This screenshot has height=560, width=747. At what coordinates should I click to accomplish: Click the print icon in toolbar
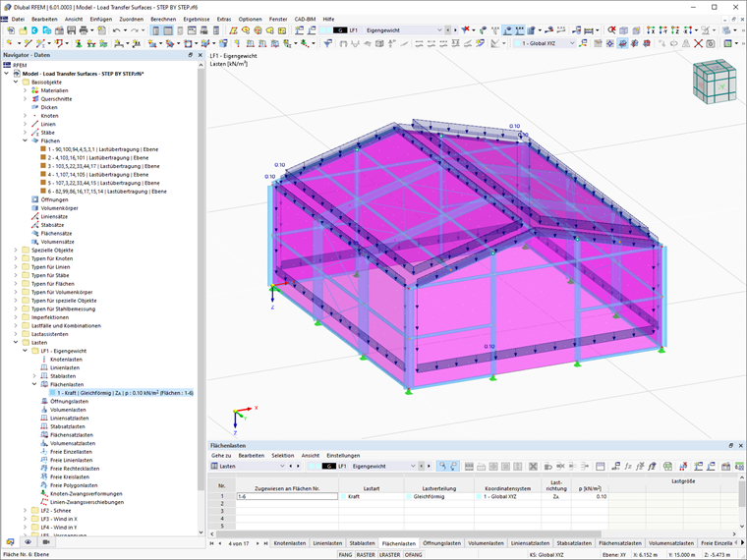84,30
